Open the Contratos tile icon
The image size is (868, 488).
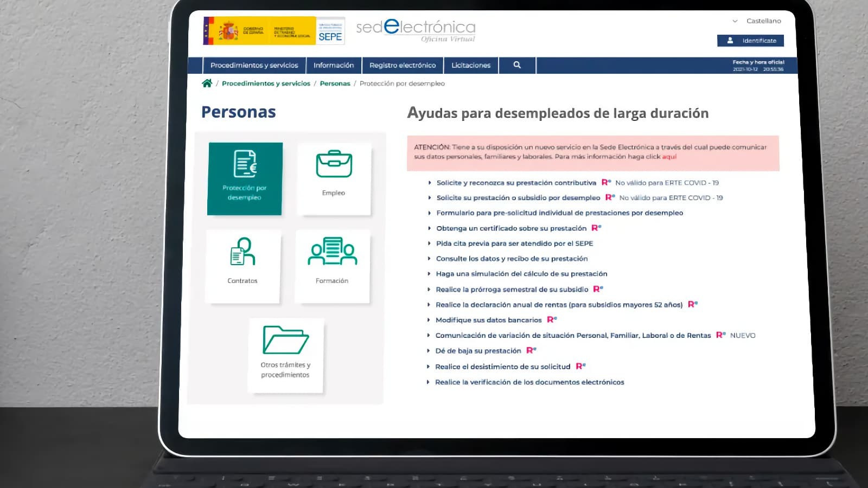(x=242, y=252)
